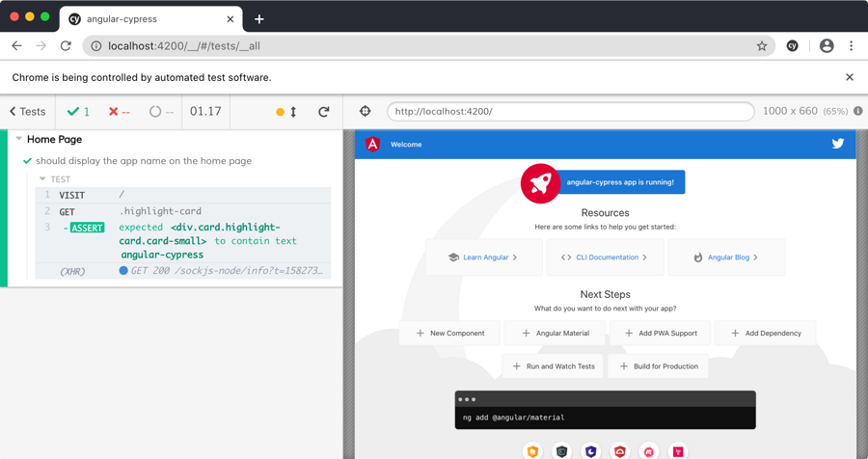868x459 pixels.
Task: Rerun all tests with reload icon
Action: click(x=324, y=112)
